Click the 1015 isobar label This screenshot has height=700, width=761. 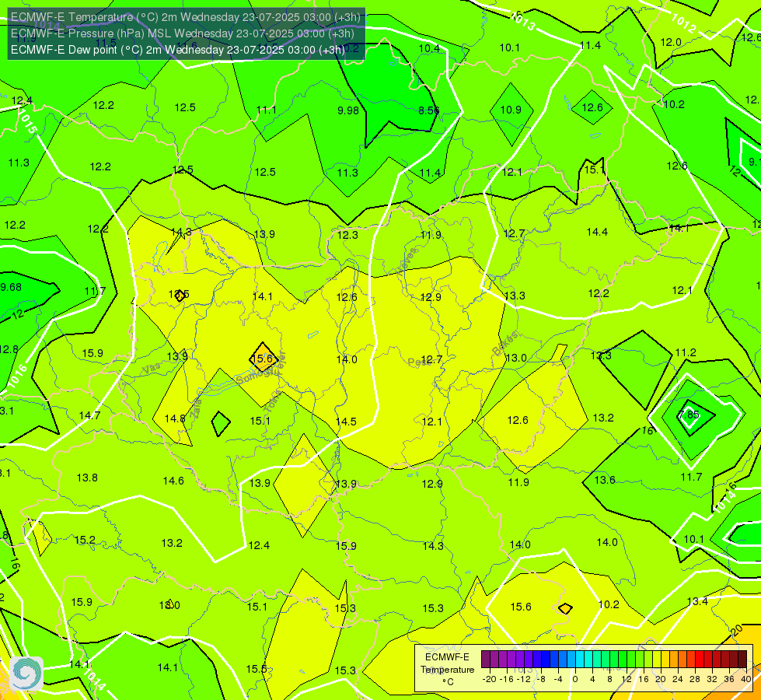coord(27,121)
